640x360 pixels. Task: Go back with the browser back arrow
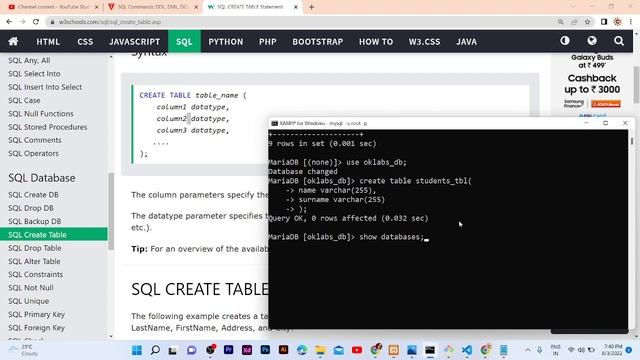[9, 22]
